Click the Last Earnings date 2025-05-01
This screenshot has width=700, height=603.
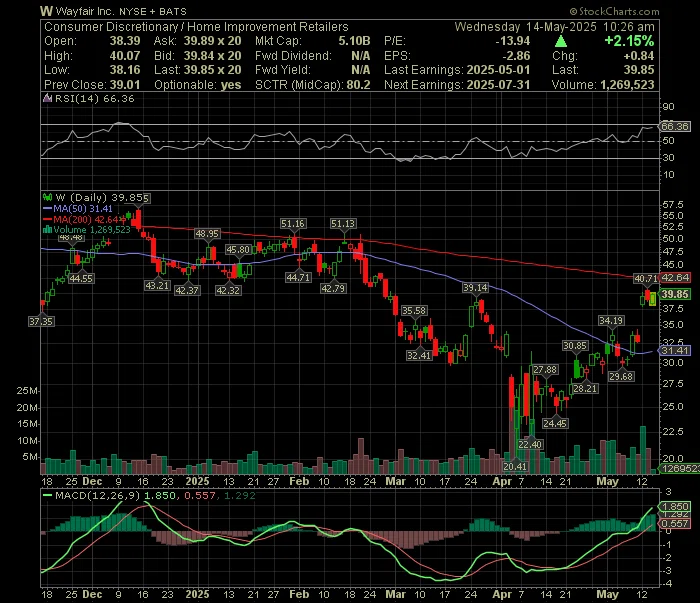(498, 70)
